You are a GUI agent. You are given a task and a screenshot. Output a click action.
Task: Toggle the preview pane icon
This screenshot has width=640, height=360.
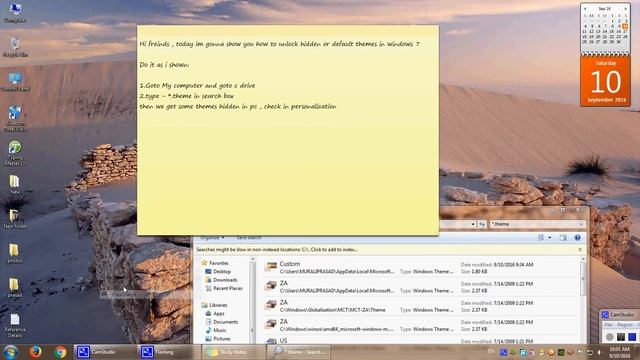pos(563,238)
